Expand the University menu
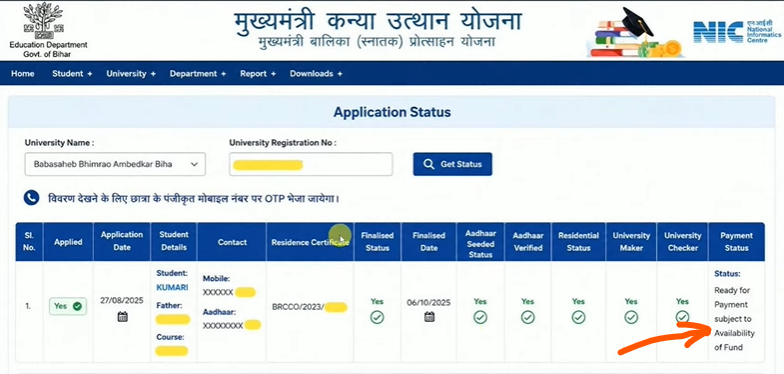Viewport: 784px width, 374px height. coord(131,74)
